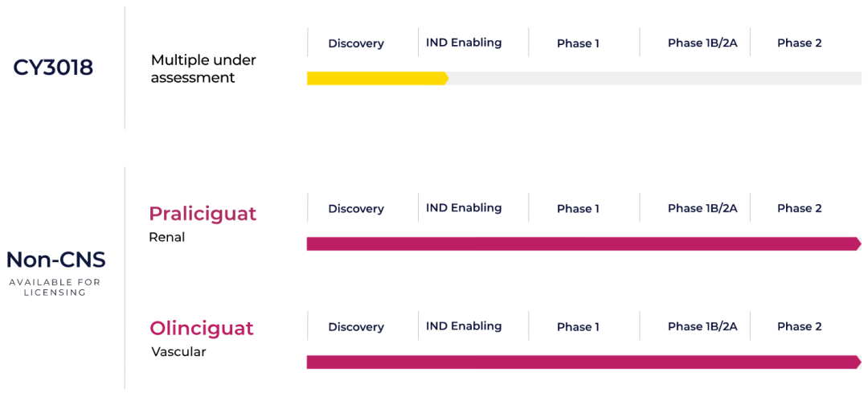Click the yellow CY3018 progress bar
The width and height of the screenshot is (868, 393).
tap(378, 78)
